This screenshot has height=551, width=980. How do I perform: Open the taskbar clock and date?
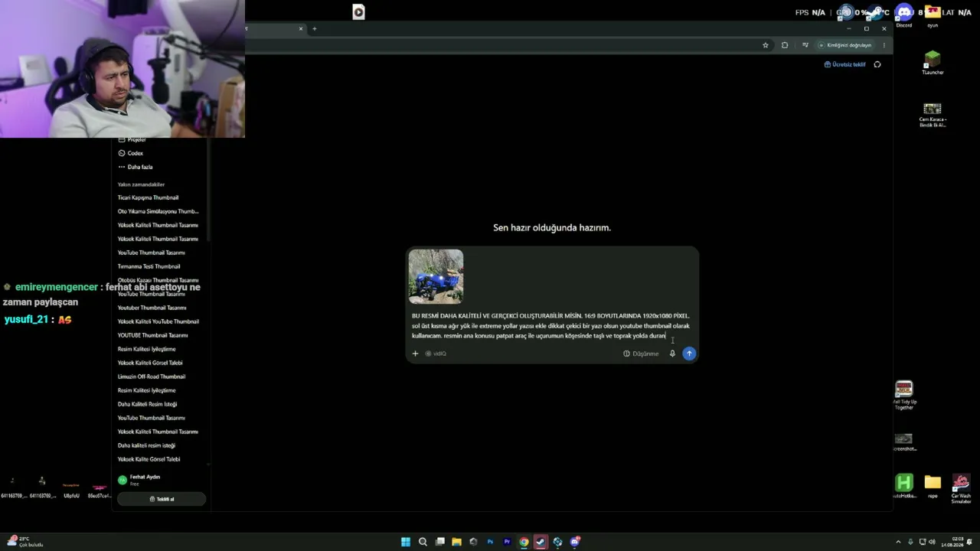pyautogui.click(x=952, y=542)
